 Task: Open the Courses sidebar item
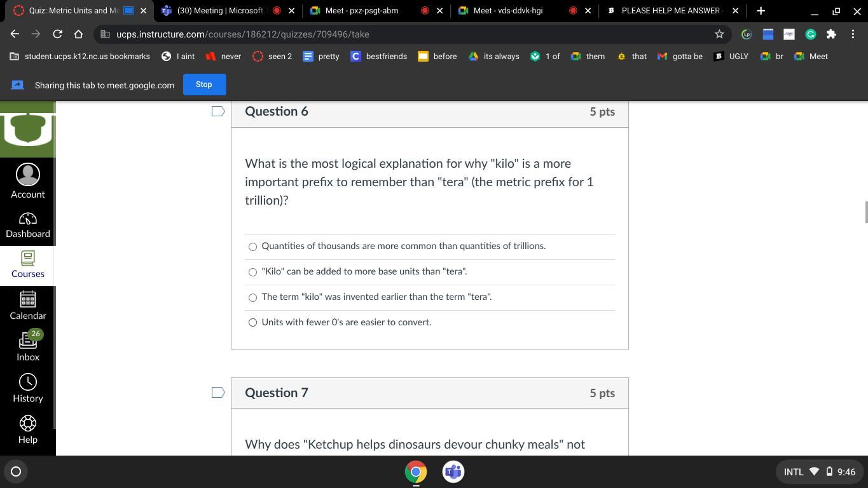(x=28, y=265)
